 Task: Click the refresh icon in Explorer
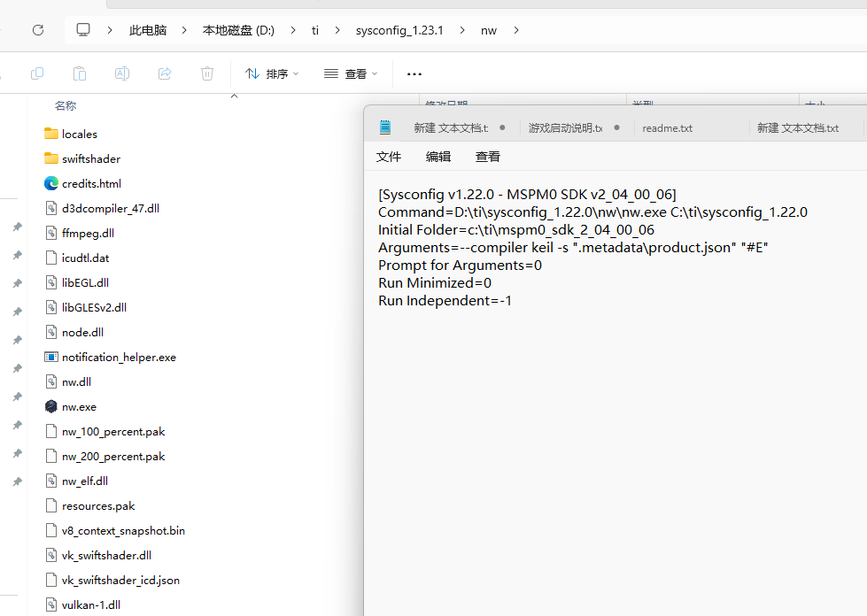38,30
